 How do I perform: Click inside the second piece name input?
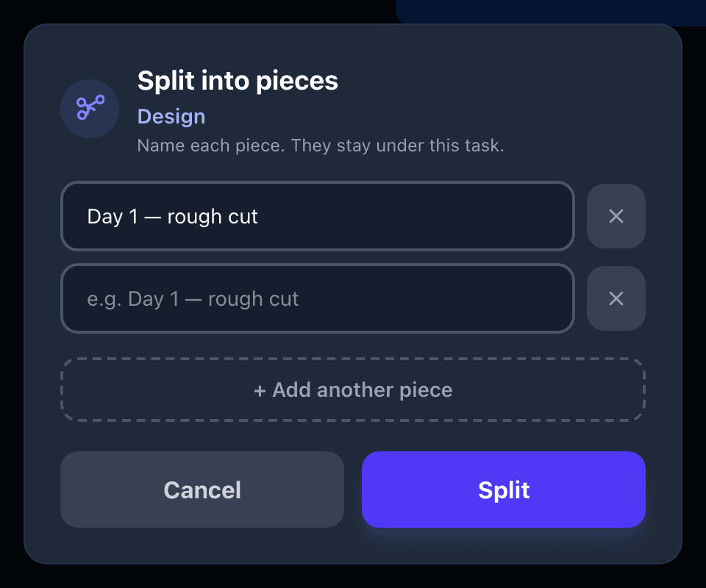pos(318,298)
